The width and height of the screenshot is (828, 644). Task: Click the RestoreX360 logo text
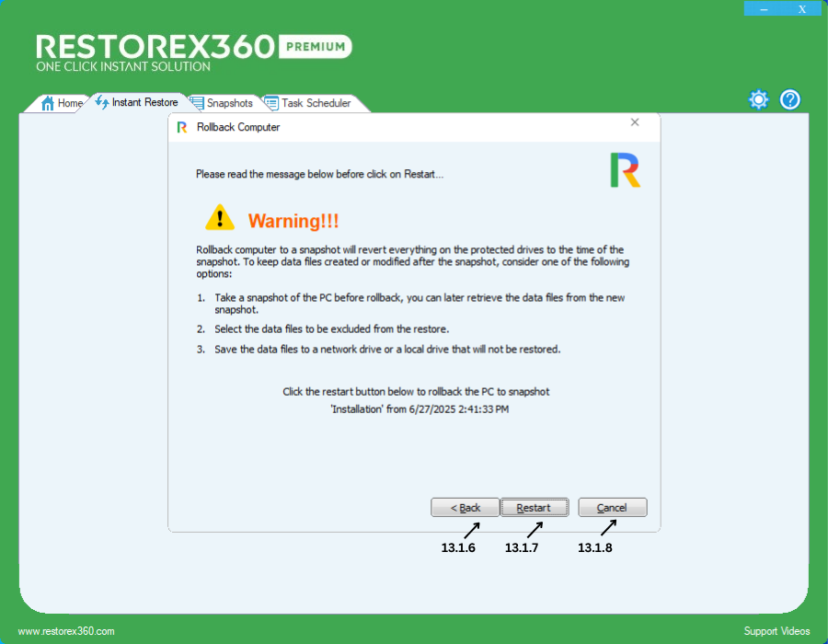155,47
